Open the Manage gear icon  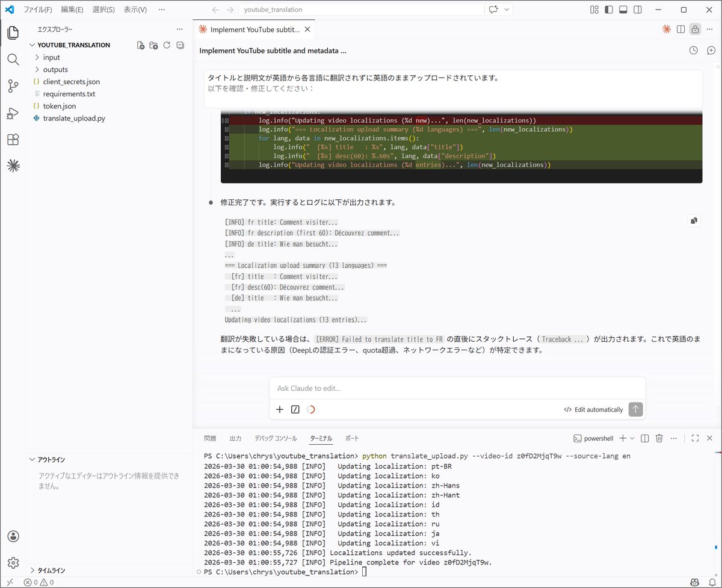coord(13,563)
